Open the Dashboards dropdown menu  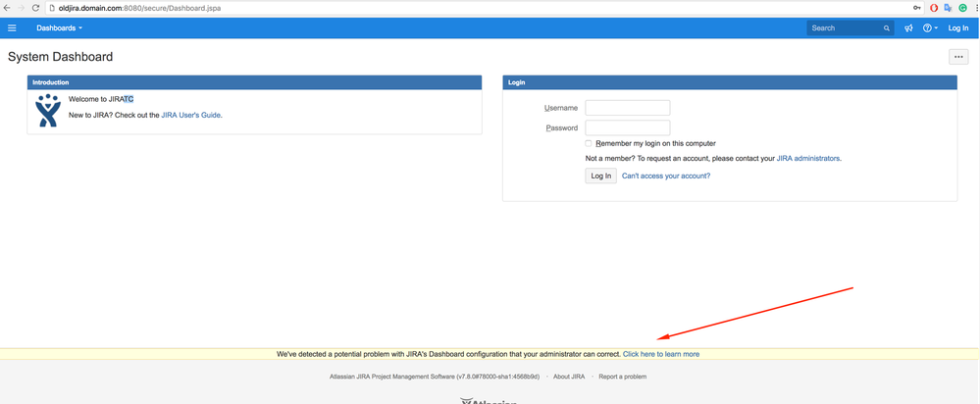pyautogui.click(x=60, y=28)
